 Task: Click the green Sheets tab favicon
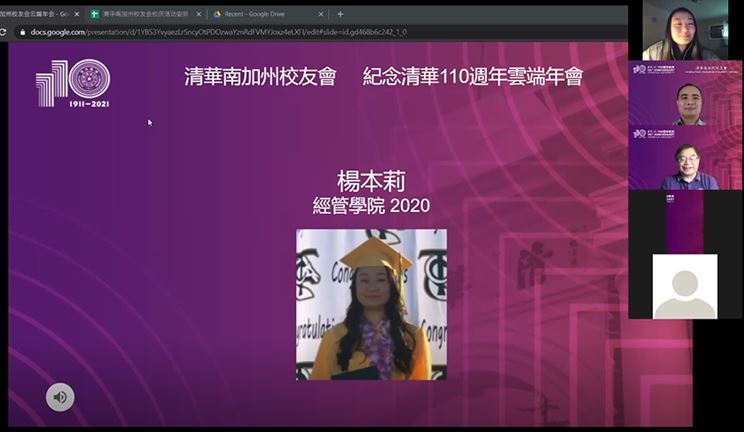[x=94, y=14]
